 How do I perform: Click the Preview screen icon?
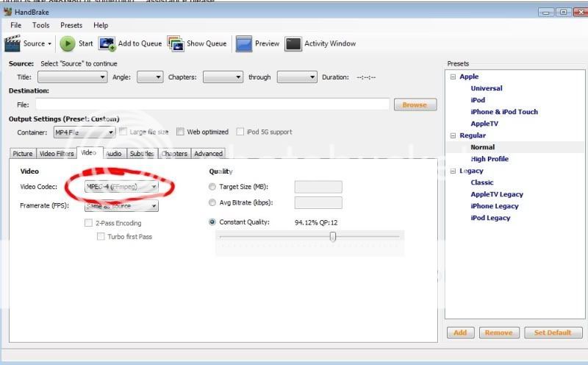pyautogui.click(x=244, y=43)
